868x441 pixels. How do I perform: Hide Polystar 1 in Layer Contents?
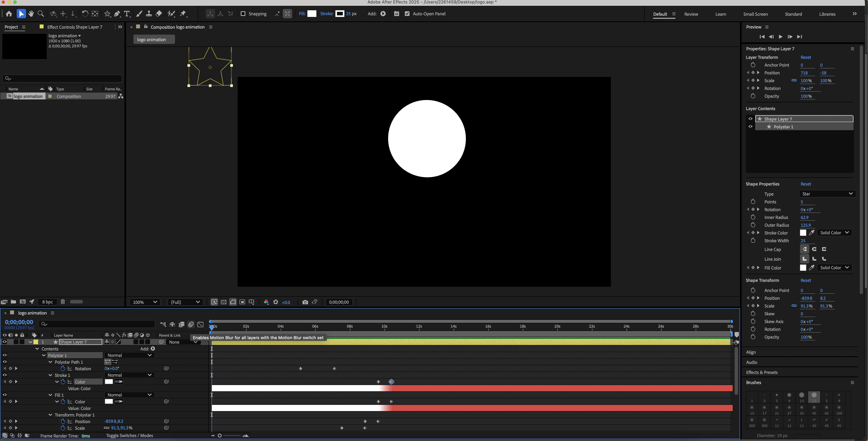pos(750,127)
